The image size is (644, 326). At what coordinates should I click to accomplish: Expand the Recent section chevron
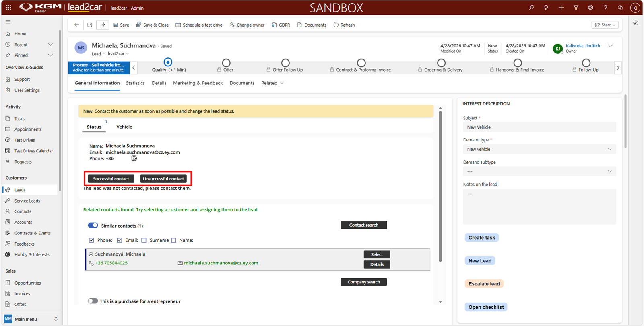[50, 45]
